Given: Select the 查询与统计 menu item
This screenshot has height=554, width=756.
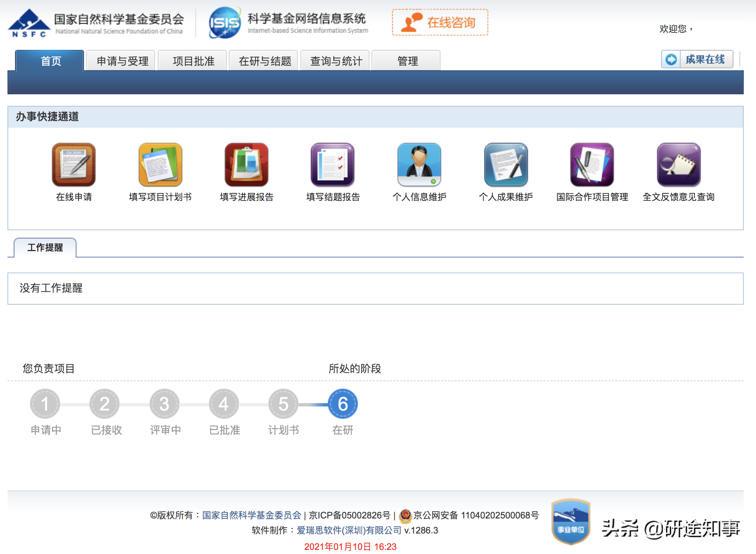Looking at the screenshot, I should [335, 61].
